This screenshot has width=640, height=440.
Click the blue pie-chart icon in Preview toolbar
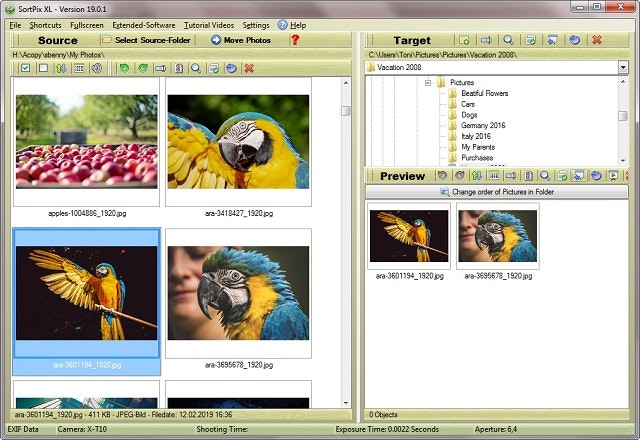pos(596,176)
